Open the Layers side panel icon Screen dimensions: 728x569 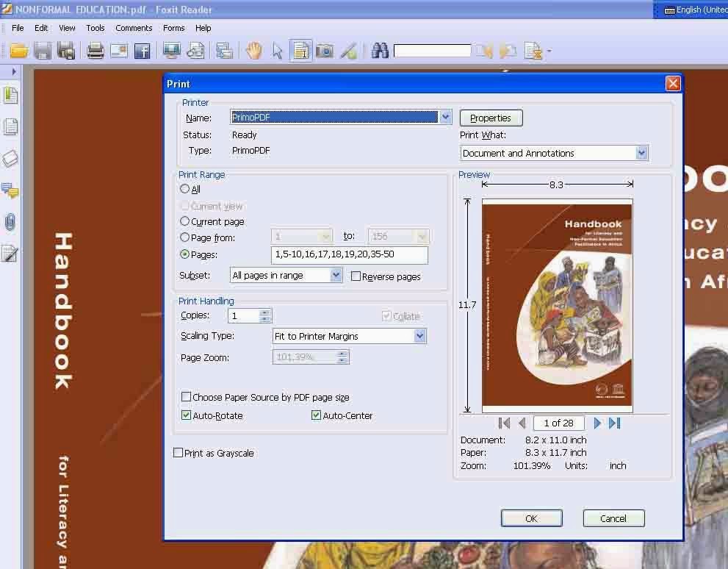(10, 158)
